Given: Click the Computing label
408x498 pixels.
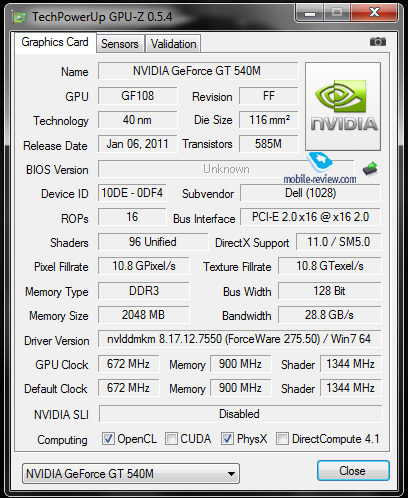Looking at the screenshot, I should (x=63, y=440).
